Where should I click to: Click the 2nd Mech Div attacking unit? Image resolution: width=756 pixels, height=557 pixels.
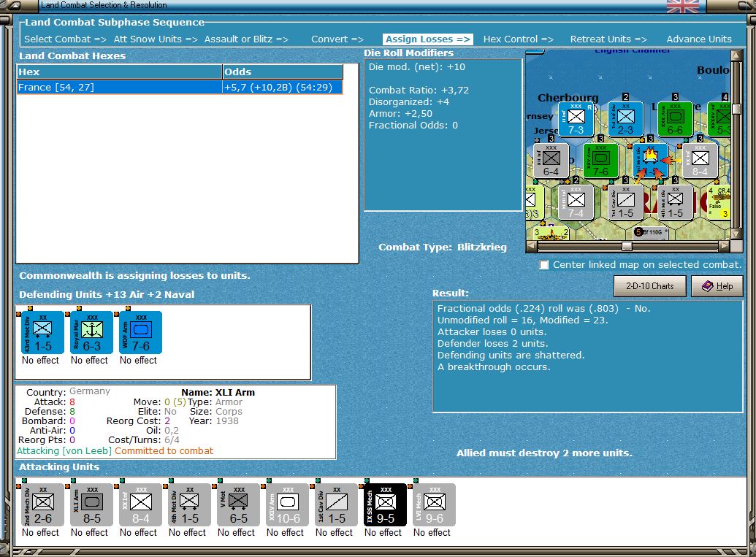tap(42, 505)
